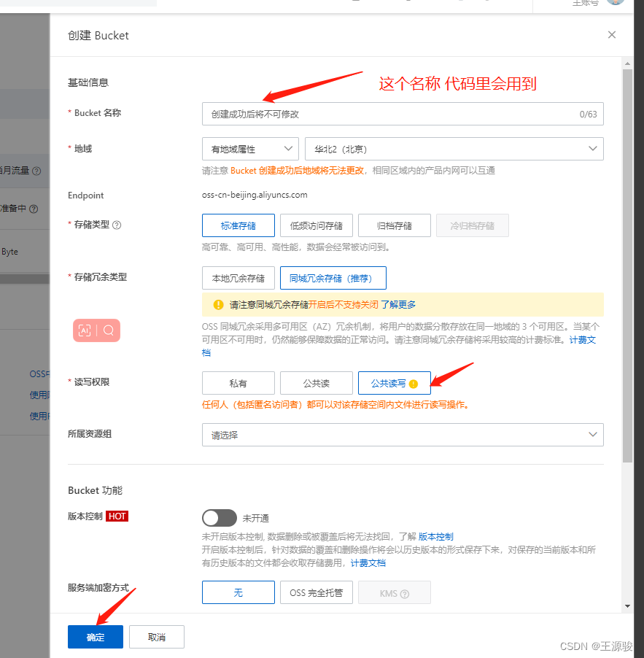The height and width of the screenshot is (658, 644).
Task: Click the help icon inside KMS button
Action: [x=405, y=594]
